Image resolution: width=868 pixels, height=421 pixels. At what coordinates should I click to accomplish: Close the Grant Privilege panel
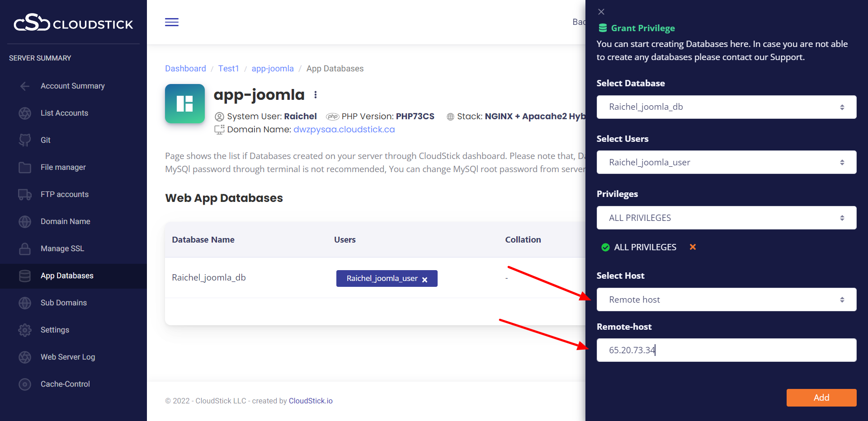pyautogui.click(x=601, y=12)
